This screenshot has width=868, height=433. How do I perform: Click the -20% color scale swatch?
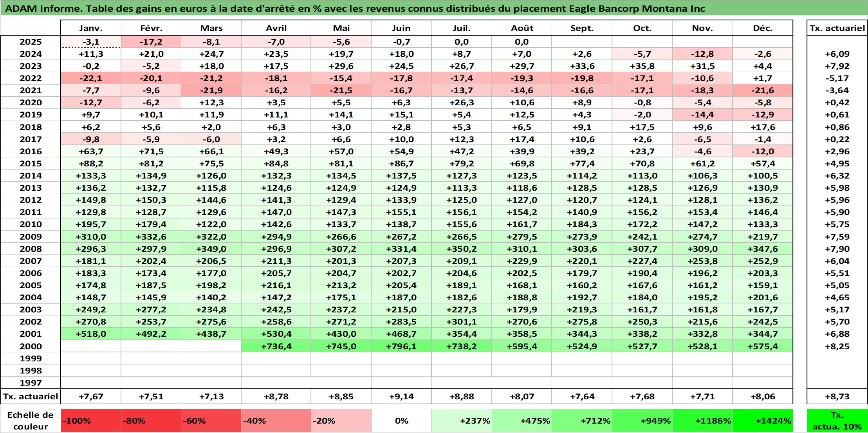pyautogui.click(x=341, y=421)
